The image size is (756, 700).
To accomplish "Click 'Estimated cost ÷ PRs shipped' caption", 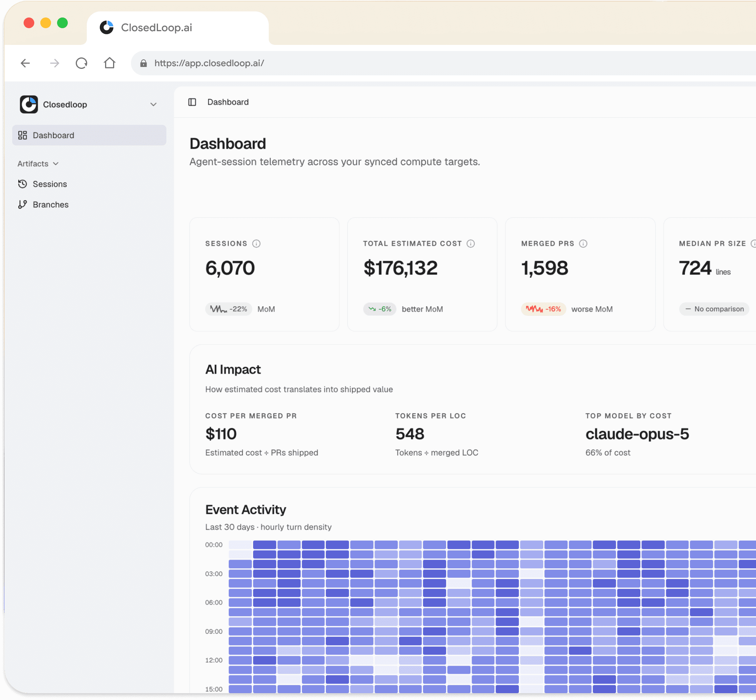I will (x=262, y=453).
